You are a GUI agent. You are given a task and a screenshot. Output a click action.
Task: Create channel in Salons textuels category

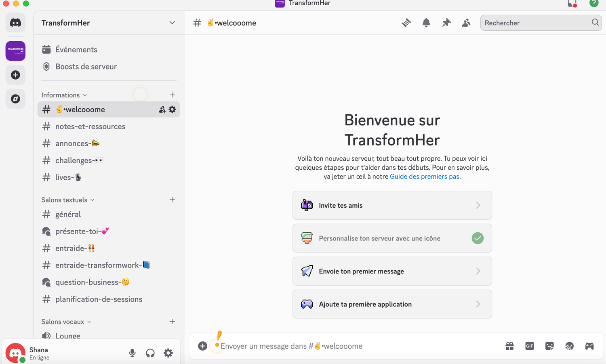tap(172, 200)
